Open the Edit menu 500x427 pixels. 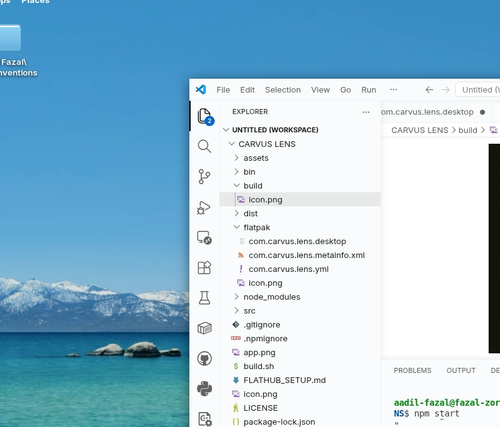(247, 90)
